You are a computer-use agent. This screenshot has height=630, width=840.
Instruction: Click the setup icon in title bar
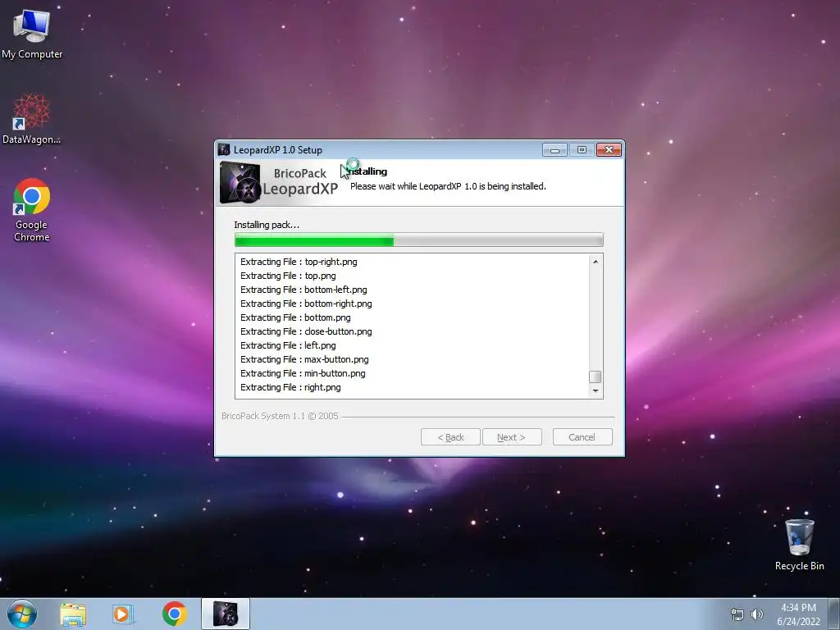coord(225,149)
